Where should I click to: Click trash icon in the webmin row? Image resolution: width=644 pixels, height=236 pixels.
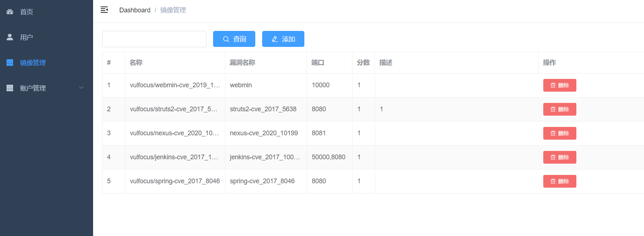(553, 85)
